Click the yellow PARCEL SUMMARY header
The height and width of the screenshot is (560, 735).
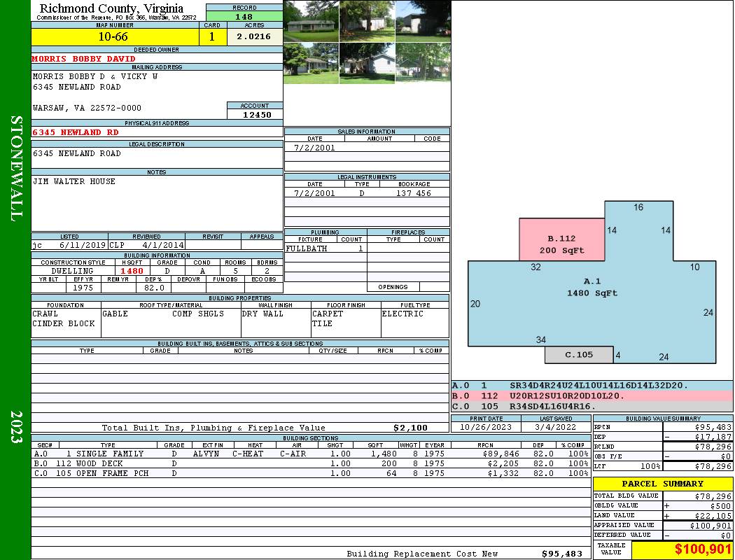(663, 484)
